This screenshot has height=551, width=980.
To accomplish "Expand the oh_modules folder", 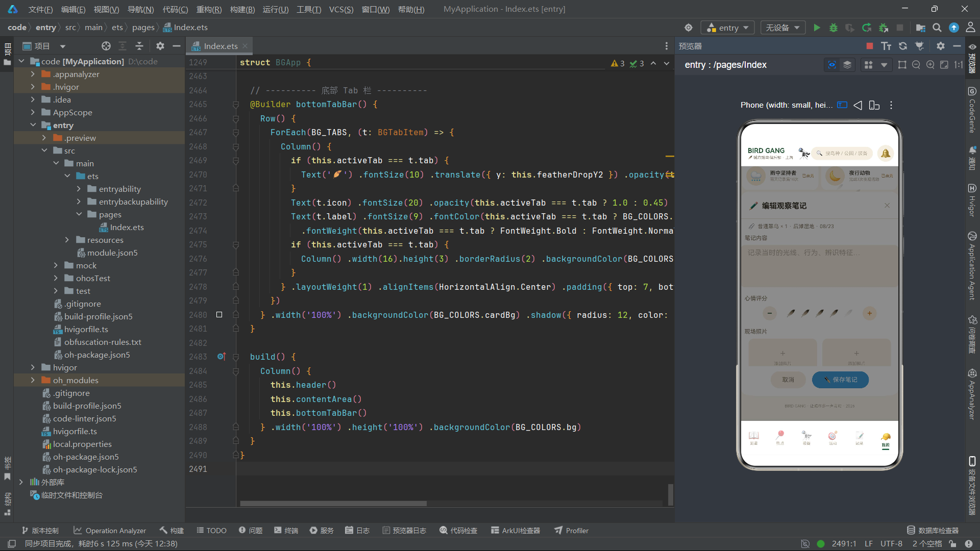I will (33, 380).
